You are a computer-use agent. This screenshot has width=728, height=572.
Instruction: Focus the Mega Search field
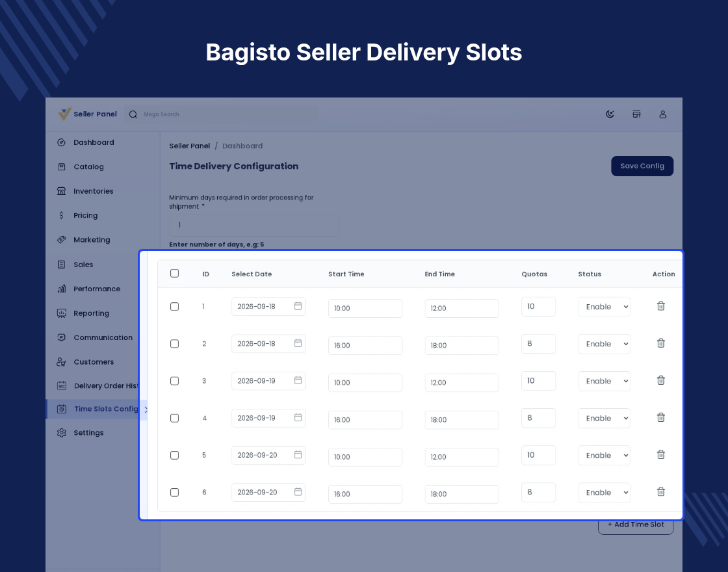(x=222, y=114)
